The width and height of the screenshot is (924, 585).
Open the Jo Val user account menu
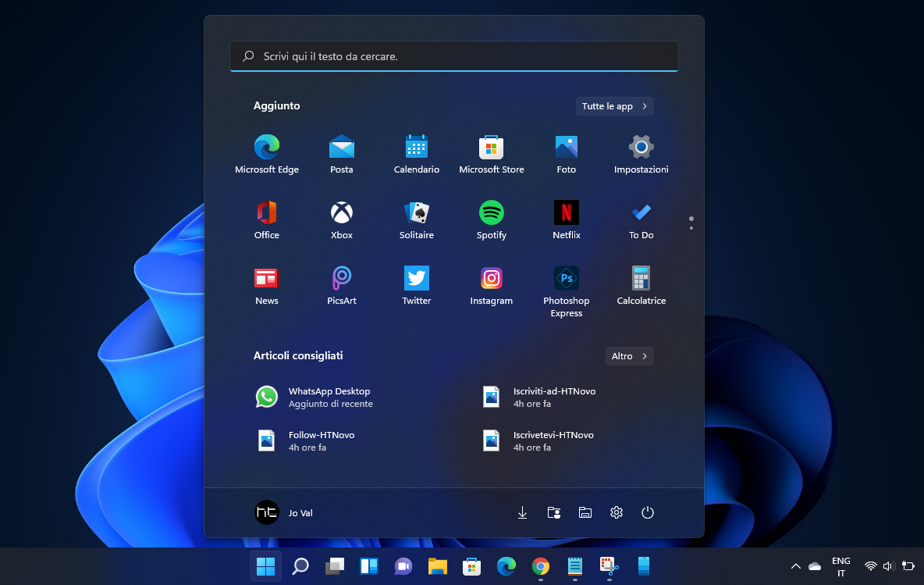point(284,512)
